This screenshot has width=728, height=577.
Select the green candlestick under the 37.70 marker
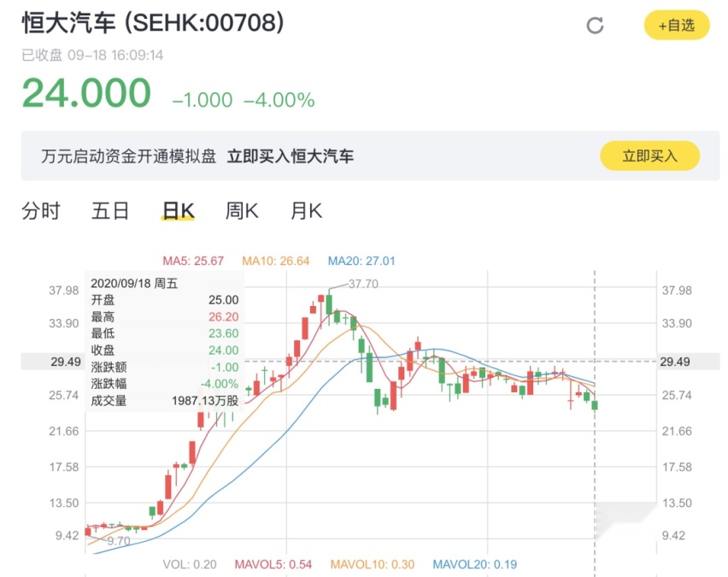tap(329, 305)
